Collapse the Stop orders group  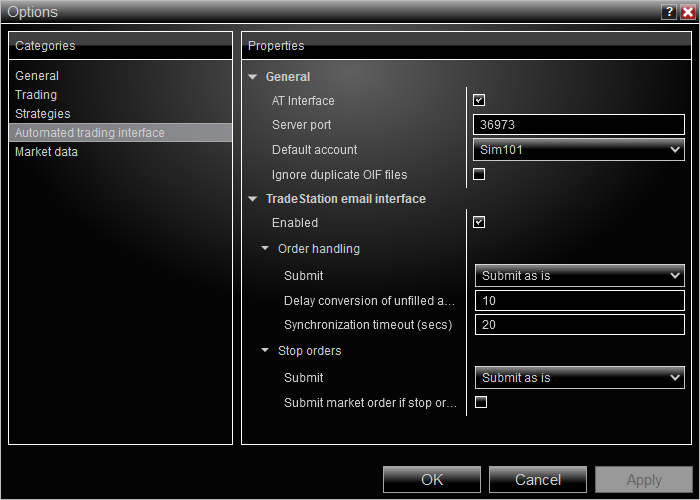[265, 350]
